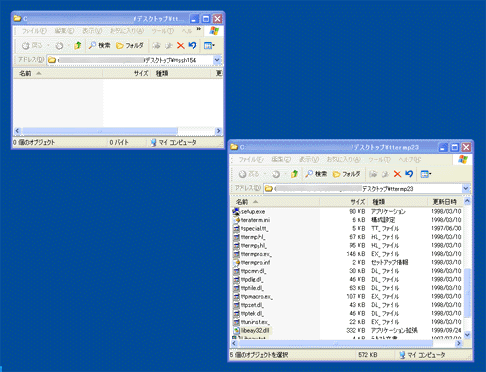Viewport: 486px width, 372px height.
Task: Click Undo arrow in ttssh154 window
Action: pyautogui.click(x=192, y=45)
